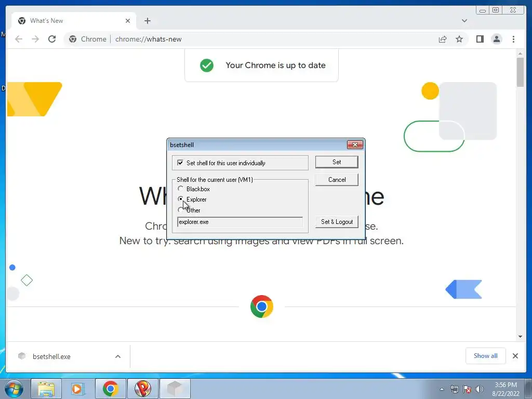Open the Chrome side panel icon
The width and height of the screenshot is (532, 399).
click(480, 39)
